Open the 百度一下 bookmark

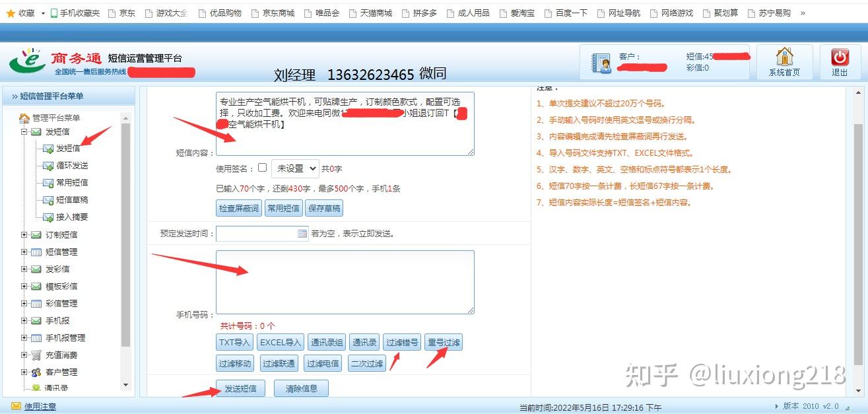pyautogui.click(x=566, y=13)
